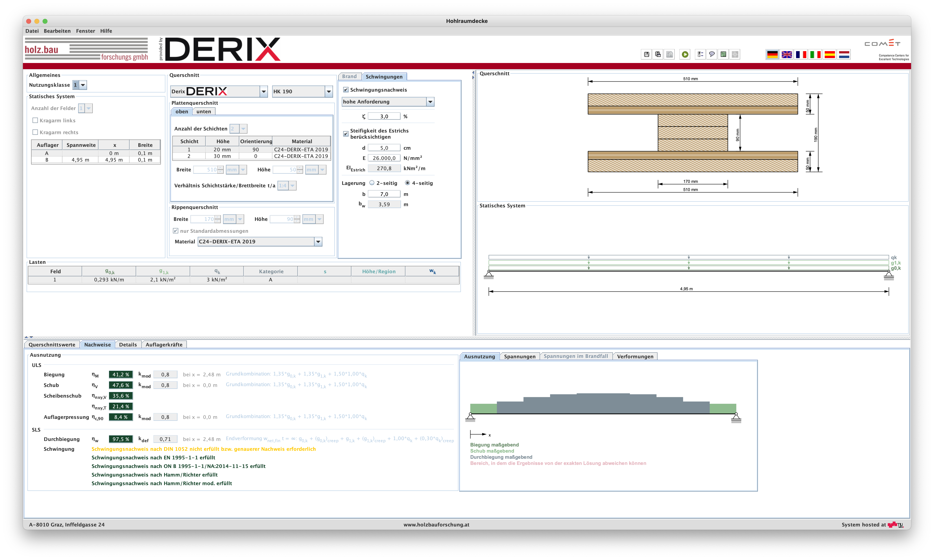This screenshot has width=934, height=560.
Task: Select the 2-seitig Lagerung radio button
Action: (372, 183)
